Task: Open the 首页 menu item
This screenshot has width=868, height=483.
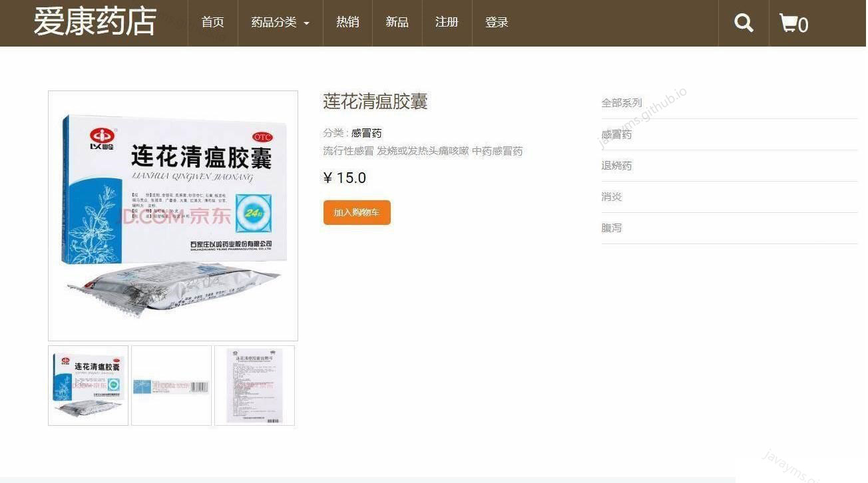Action: tap(212, 22)
